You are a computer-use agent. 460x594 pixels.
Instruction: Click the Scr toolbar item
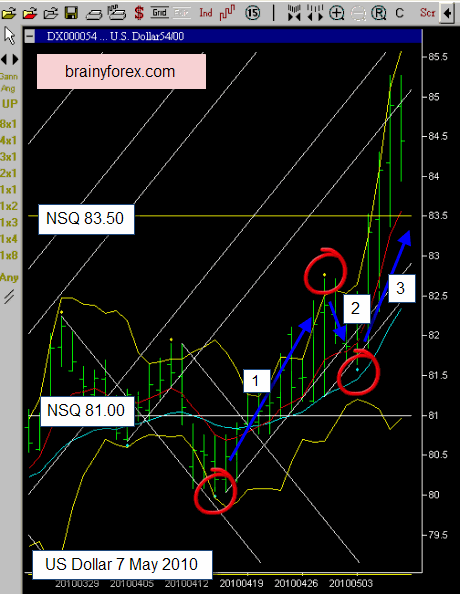pos(427,13)
